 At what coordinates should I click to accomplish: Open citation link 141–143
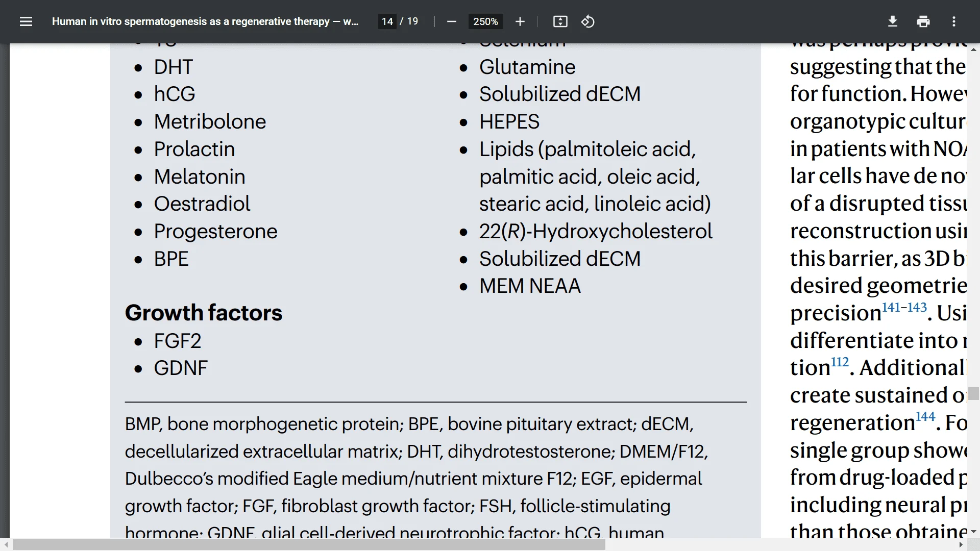(904, 308)
